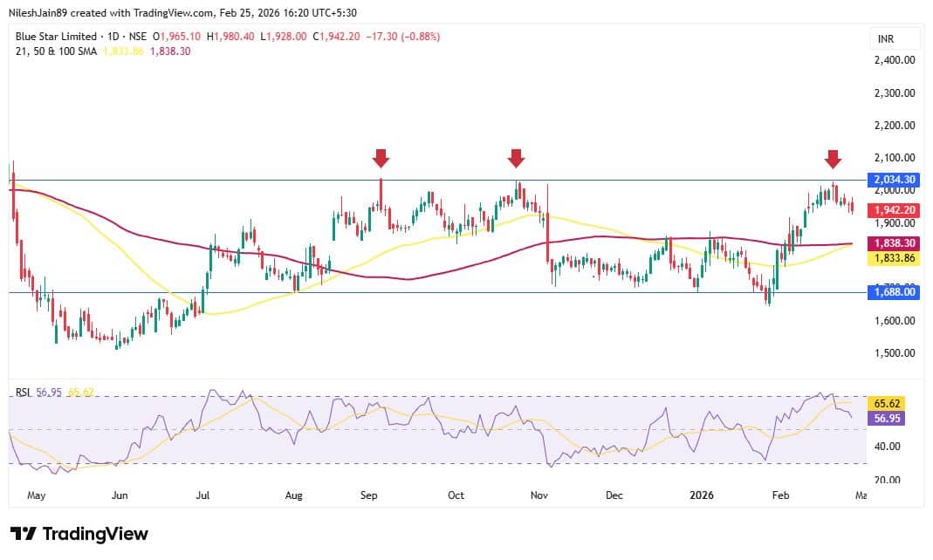This screenshot has height=560, width=933.
Task: Click the purple 56.95 RSI axis tag
Action: (887, 419)
